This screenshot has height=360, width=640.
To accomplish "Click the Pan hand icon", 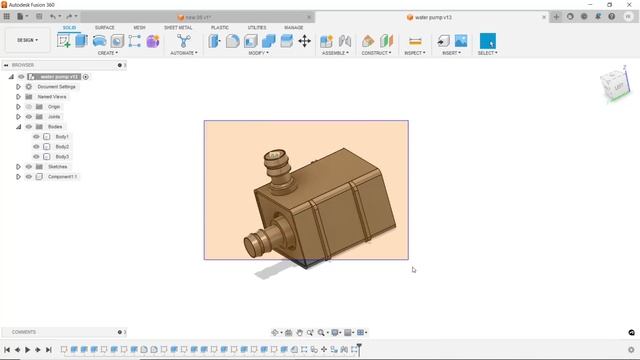I will 299,333.
